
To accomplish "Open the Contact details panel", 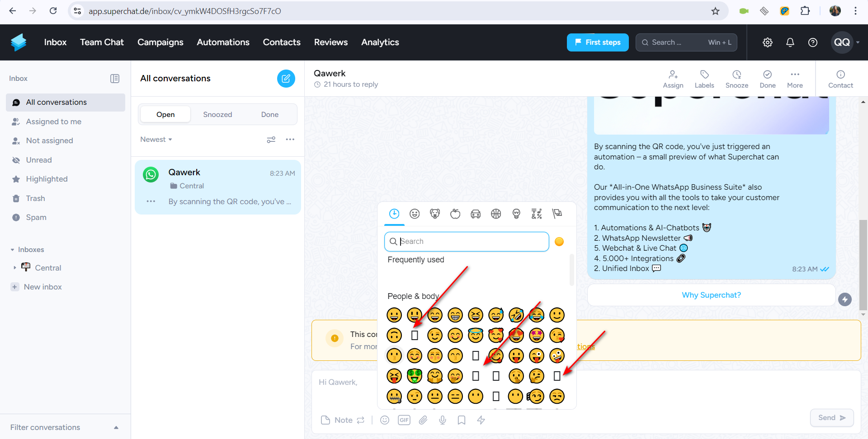I will pos(841,79).
